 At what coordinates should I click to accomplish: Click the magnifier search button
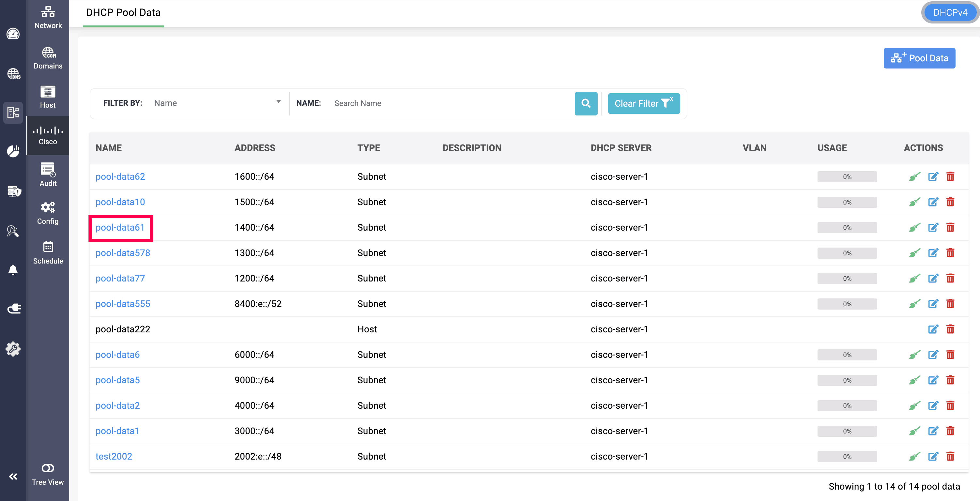(586, 103)
